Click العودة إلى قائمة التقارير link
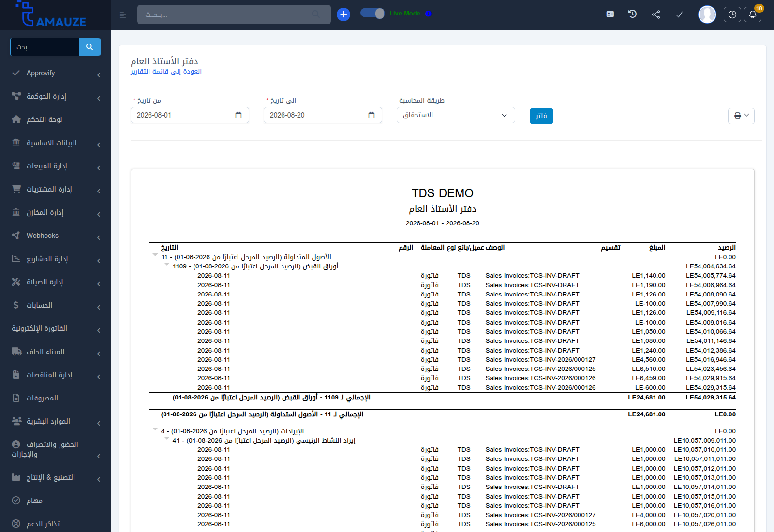Screen dimensions: 774x532 click(x=166, y=71)
